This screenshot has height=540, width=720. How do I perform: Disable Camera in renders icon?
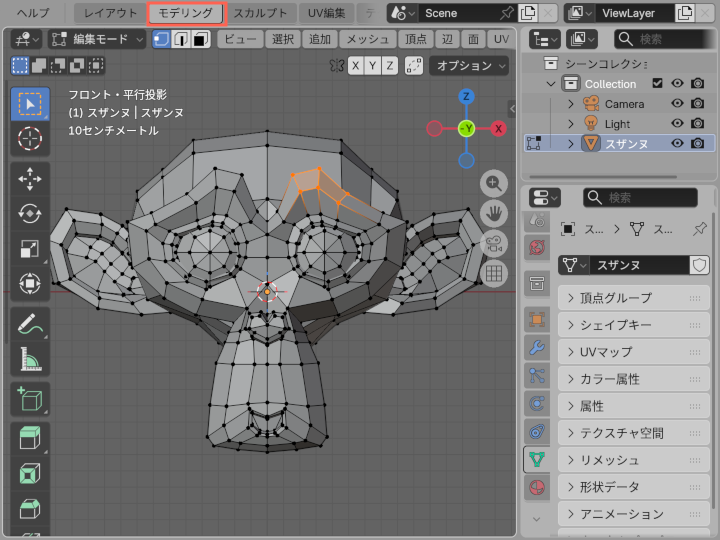pyautogui.click(x=698, y=104)
